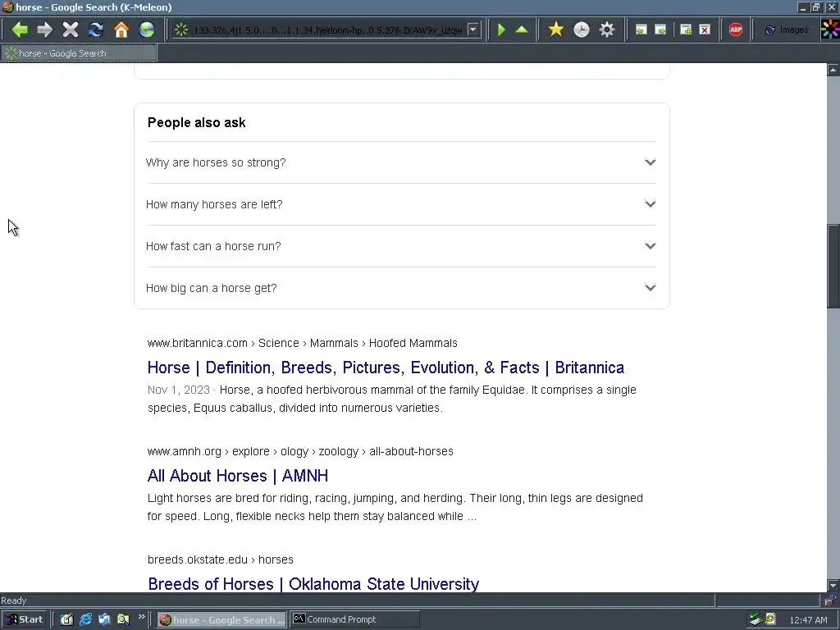The image size is (840, 630).
Task: Click the 12:47 AM taskbar clock
Action: pos(808,620)
